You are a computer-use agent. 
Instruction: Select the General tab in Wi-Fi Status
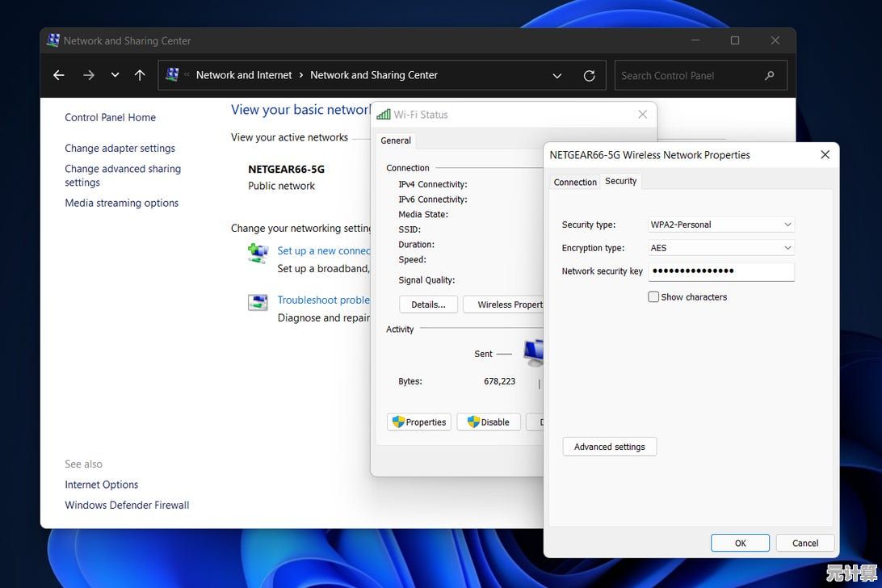(396, 140)
